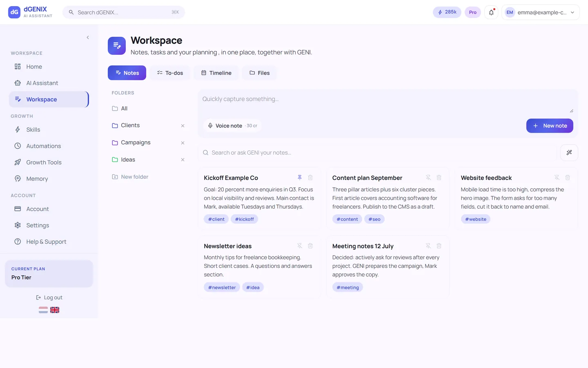Open Help & Support
This screenshot has height=368, width=588.
(49, 242)
